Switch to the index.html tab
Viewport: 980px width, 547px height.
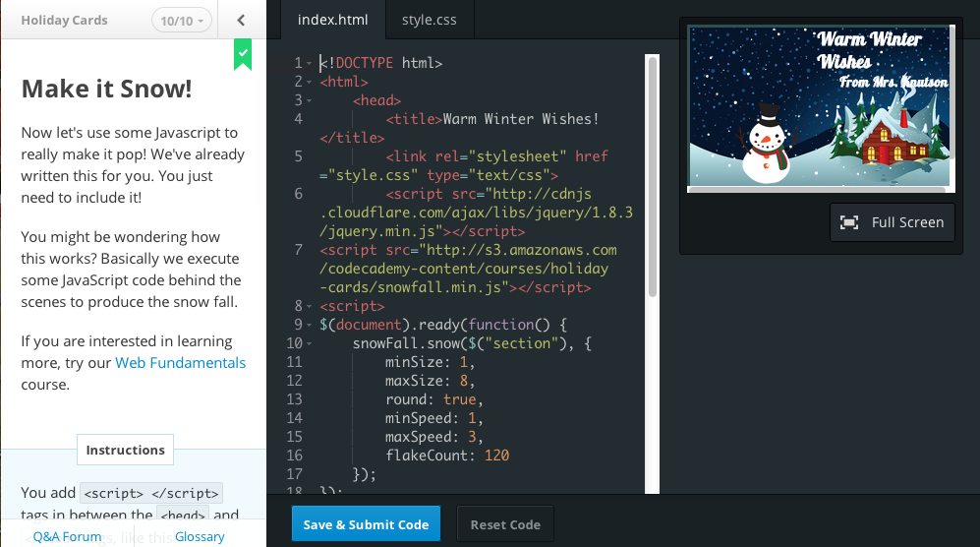click(x=332, y=20)
